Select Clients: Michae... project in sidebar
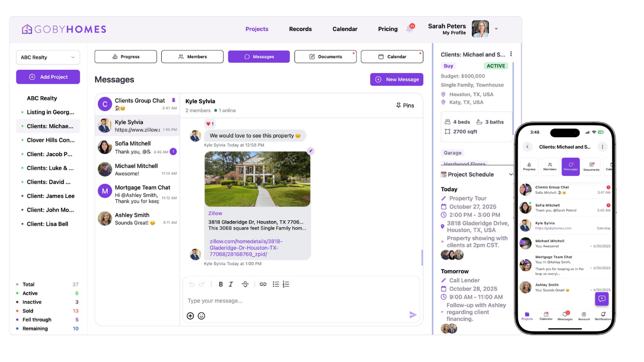Image resolution: width=644 pixels, height=362 pixels. click(48, 126)
